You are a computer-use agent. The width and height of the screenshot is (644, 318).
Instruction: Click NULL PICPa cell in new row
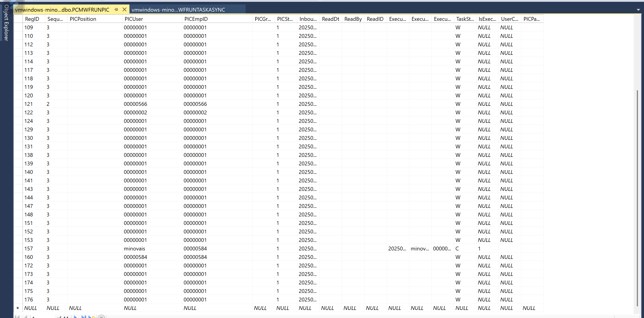point(532,308)
